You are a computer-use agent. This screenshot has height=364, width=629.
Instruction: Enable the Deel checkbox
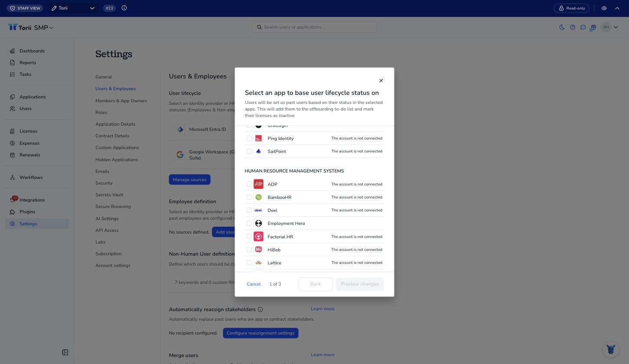click(x=249, y=210)
